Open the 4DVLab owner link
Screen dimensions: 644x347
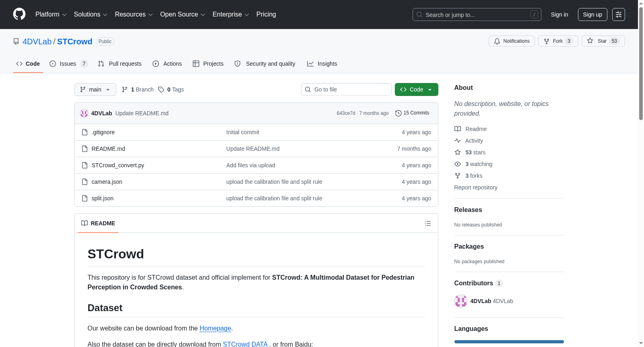[37, 42]
